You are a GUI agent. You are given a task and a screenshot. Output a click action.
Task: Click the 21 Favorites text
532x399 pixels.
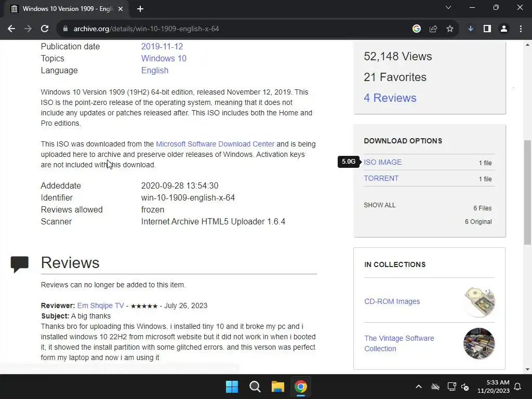pos(395,77)
